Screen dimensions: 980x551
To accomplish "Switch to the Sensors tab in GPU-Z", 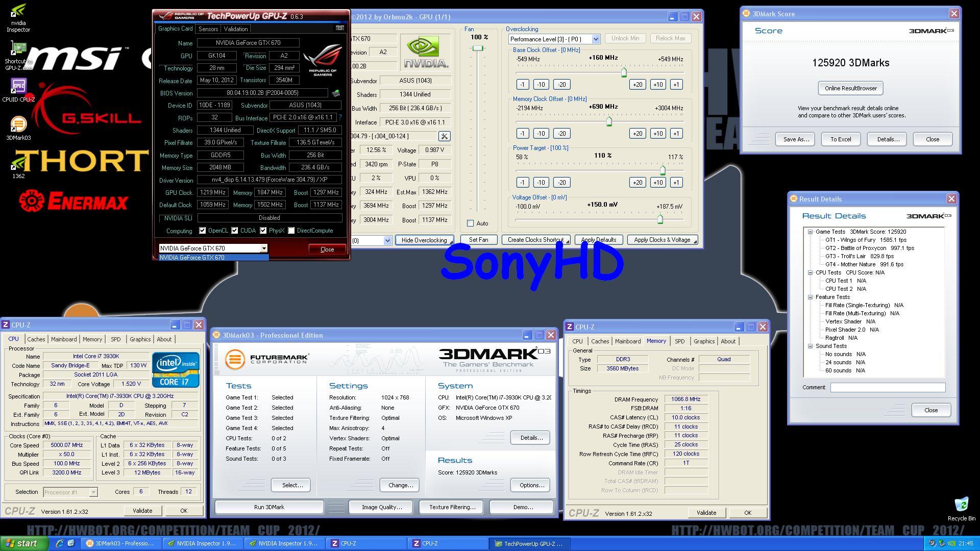I will (208, 29).
